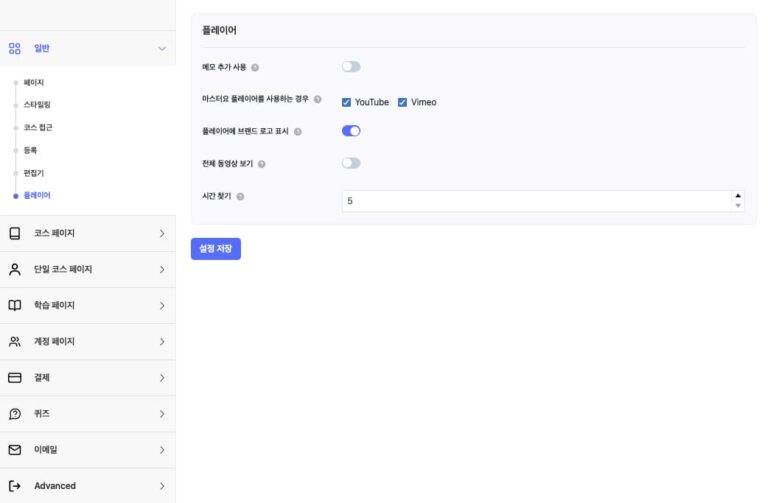Image resolution: width=768 pixels, height=503 pixels.
Task: Expand the Advanced section arrow
Action: coord(162,486)
